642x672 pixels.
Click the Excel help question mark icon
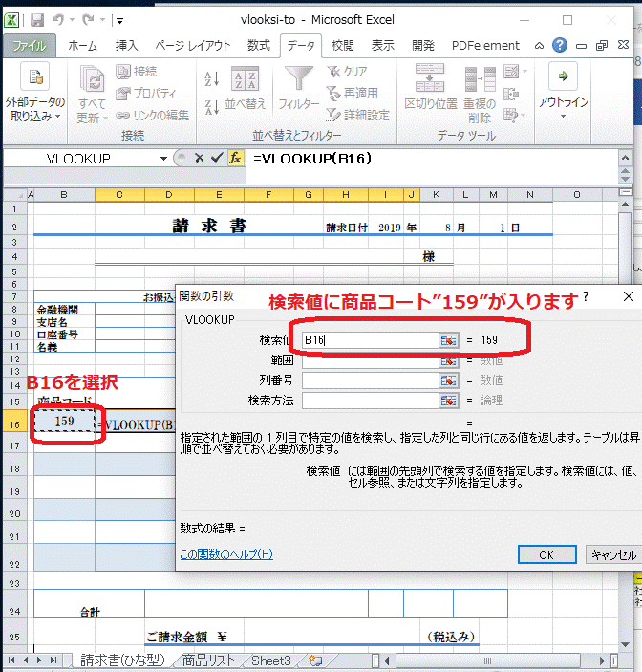click(x=560, y=45)
